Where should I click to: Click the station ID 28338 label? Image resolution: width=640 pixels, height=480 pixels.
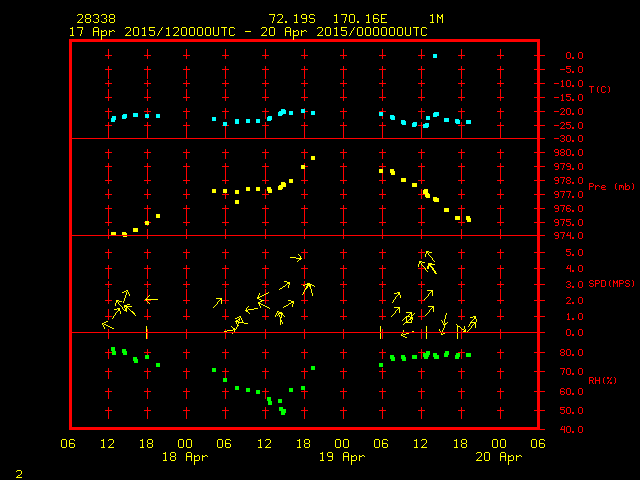pyautogui.click(x=94, y=19)
